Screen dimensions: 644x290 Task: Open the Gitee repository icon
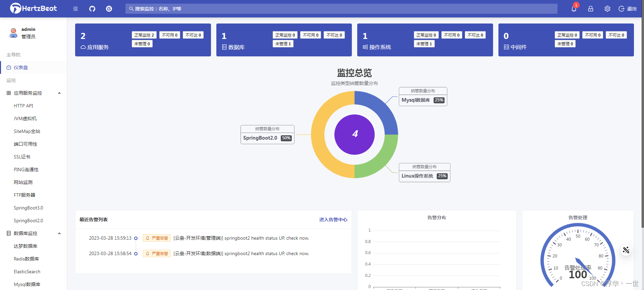point(109,9)
